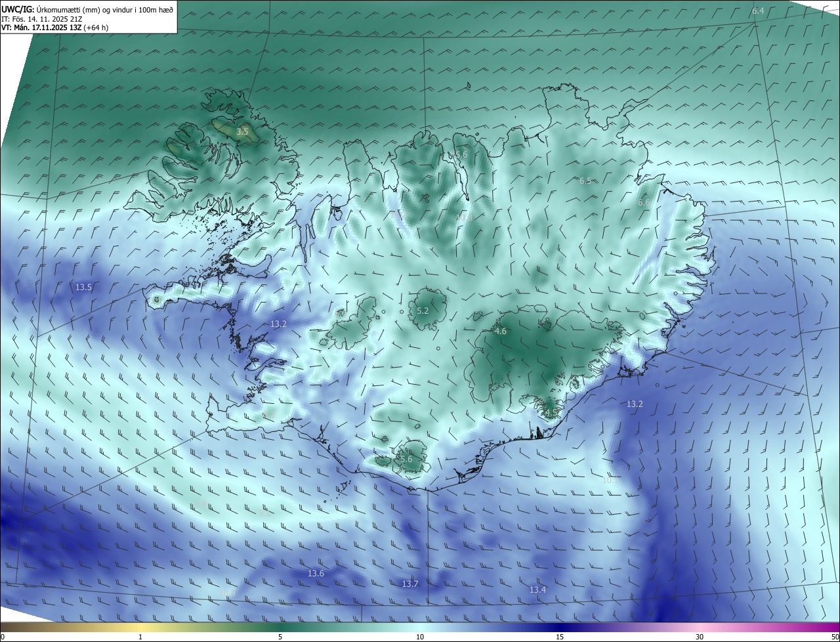Click the 6.5 value label in northeast Iceland
This screenshot has width=840, height=642.
(585, 181)
